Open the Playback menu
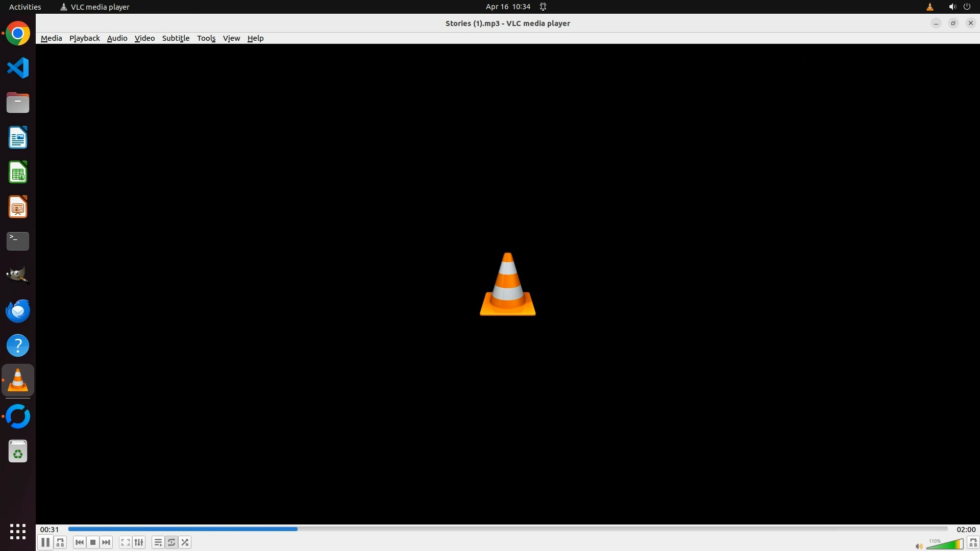 point(84,38)
